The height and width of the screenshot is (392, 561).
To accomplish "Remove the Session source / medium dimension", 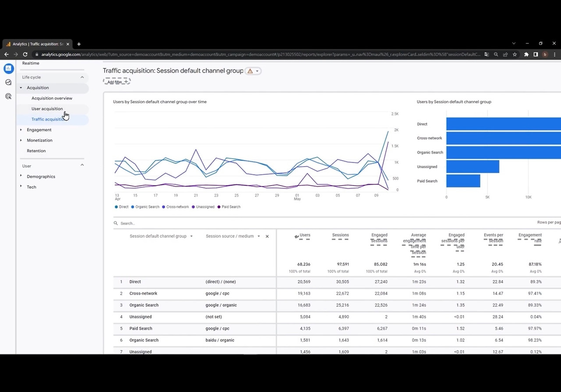I will [x=267, y=236].
